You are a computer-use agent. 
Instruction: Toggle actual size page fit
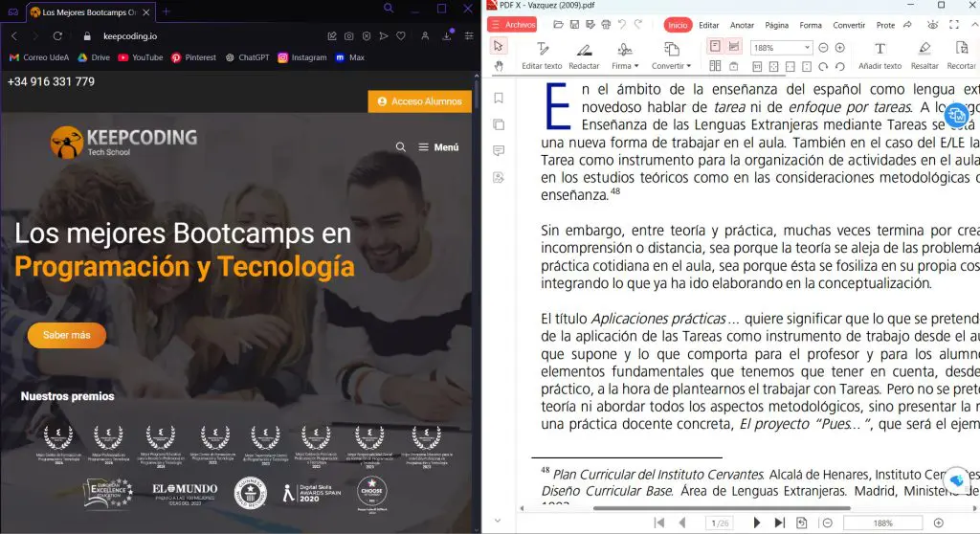point(757,66)
